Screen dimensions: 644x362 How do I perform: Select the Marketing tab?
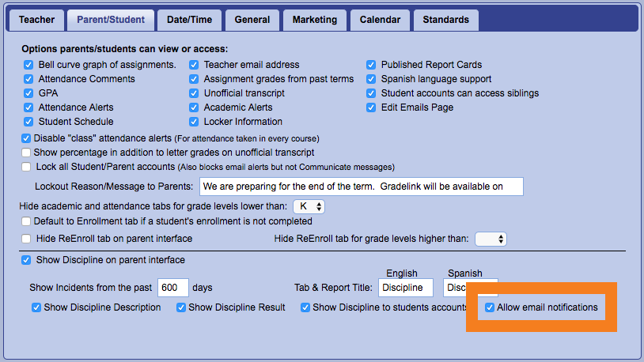(x=314, y=19)
